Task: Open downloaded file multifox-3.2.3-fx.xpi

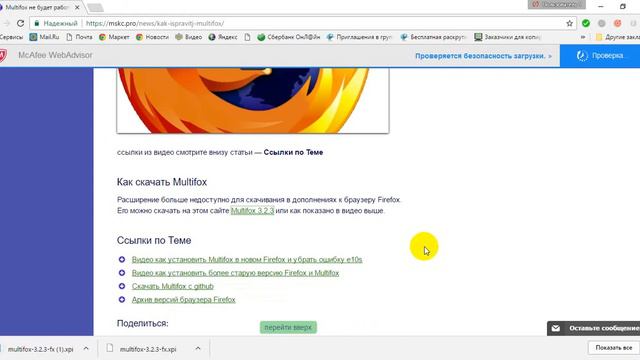Action: click(148, 349)
